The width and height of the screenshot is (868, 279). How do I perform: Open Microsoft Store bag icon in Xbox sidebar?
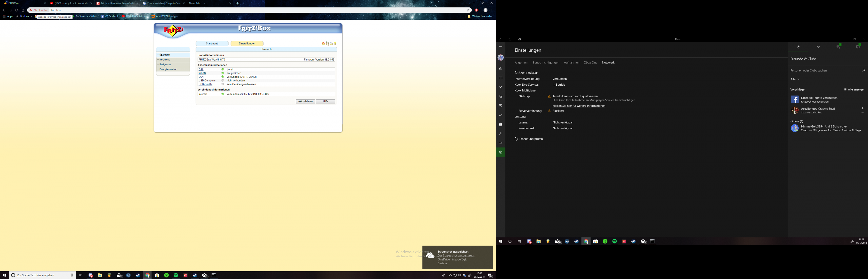tap(501, 124)
